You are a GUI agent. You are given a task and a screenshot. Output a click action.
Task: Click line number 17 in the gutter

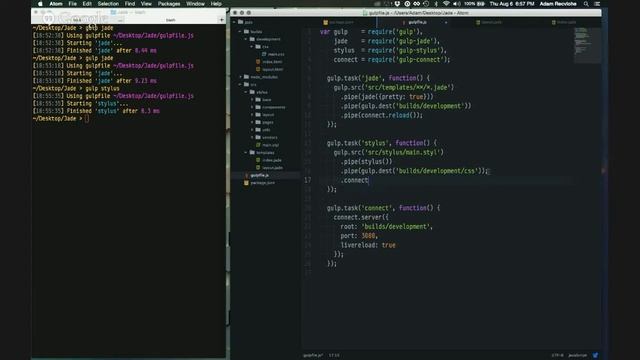[308, 180]
